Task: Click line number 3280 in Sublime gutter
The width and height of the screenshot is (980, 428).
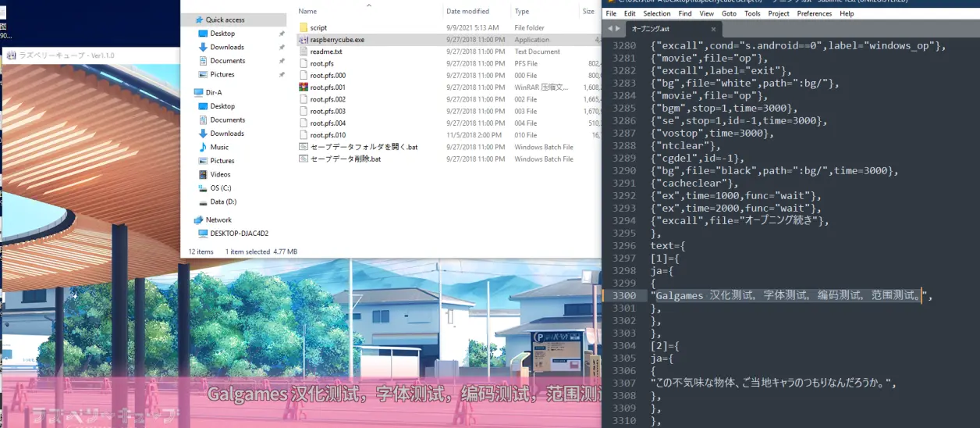Action: [624, 46]
